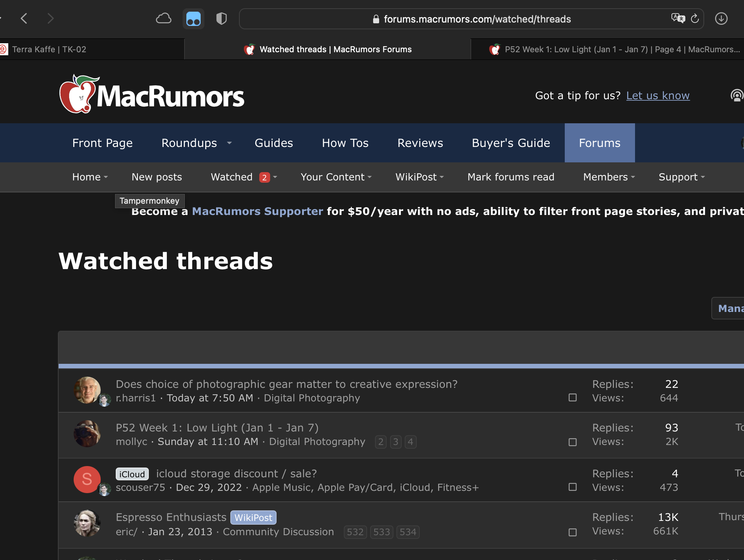Click the favicon on the P52 Week 1 tab
Image resolution: width=744 pixels, height=560 pixels.
(x=495, y=49)
